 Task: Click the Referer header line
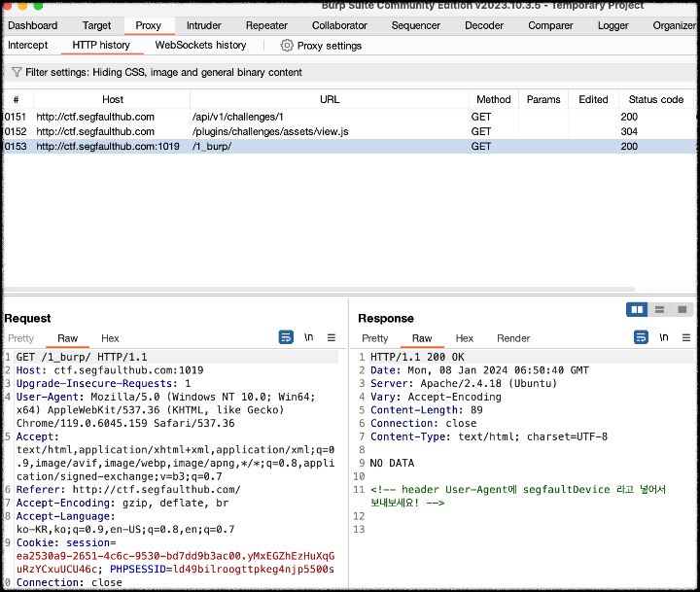pos(128,490)
